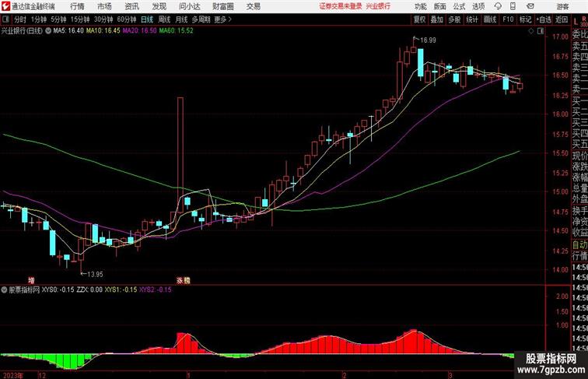588x379 pixels.
Task: Open the mobile phone icon in top bar
Action: point(513,6)
